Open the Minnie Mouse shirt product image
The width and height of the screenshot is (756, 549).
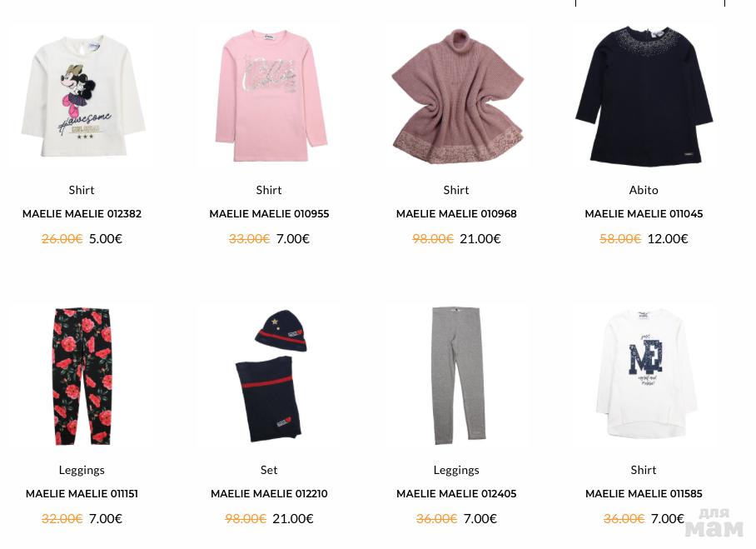tap(82, 95)
